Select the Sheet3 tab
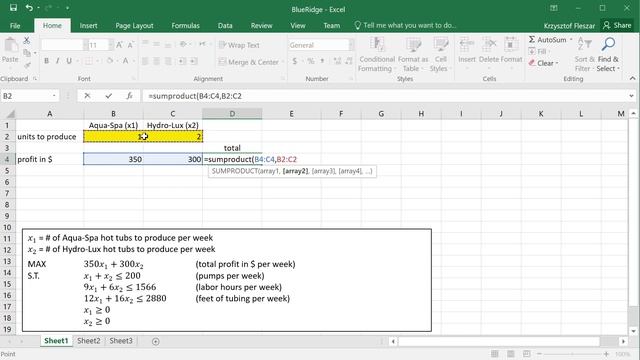Viewport: 640px width, 360px height. tap(121, 341)
